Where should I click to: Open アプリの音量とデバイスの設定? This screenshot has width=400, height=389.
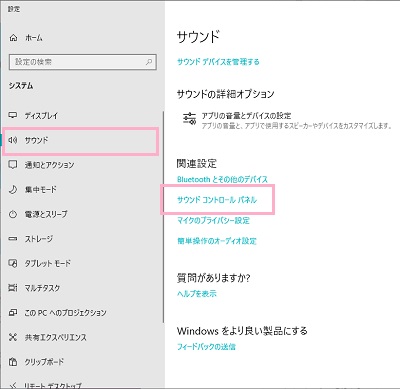(x=287, y=120)
